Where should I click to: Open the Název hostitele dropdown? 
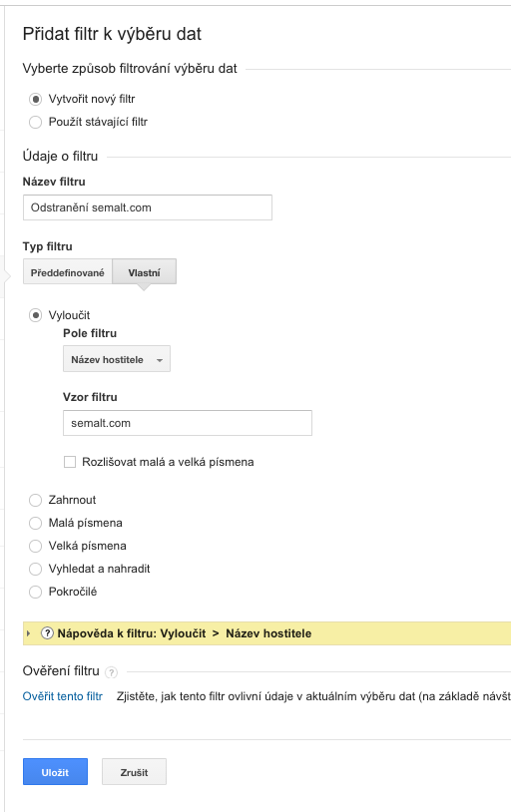pyautogui.click(x=117, y=359)
